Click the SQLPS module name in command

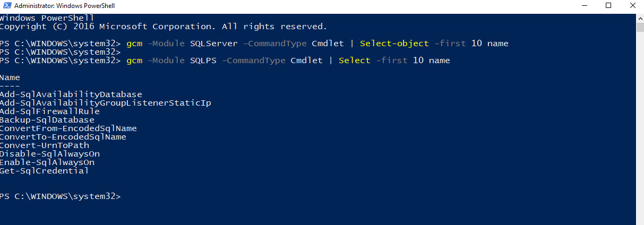(203, 60)
